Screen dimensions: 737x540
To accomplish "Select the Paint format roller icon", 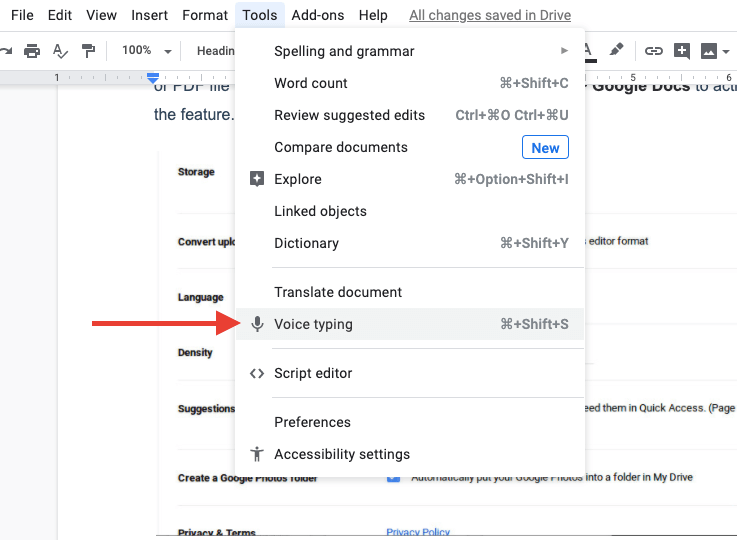I will [88, 50].
